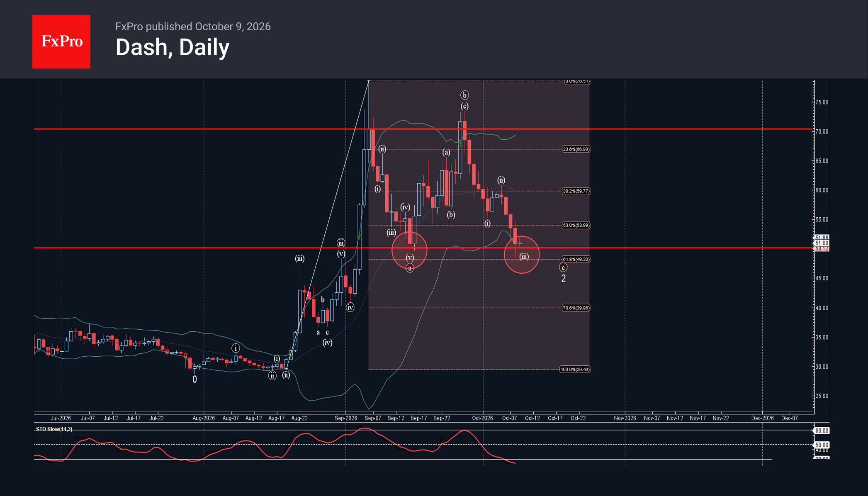Click the circled 'b' wave label at top
Screen dimensions: 868x496
(x=464, y=95)
